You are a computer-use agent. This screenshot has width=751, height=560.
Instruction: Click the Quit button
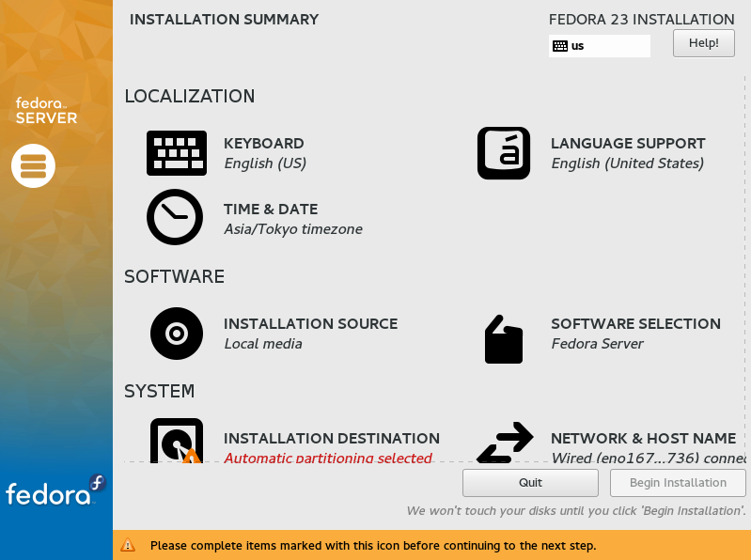point(530,482)
